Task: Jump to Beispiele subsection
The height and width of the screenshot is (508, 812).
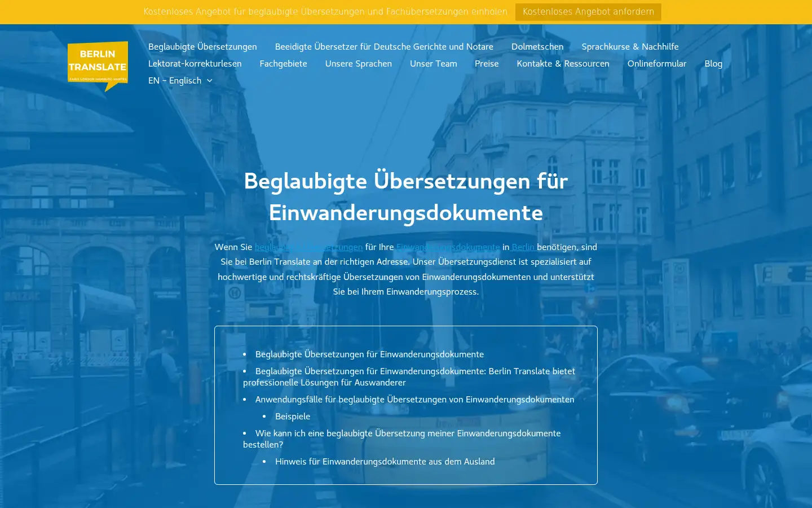Action: pyautogui.click(x=293, y=417)
